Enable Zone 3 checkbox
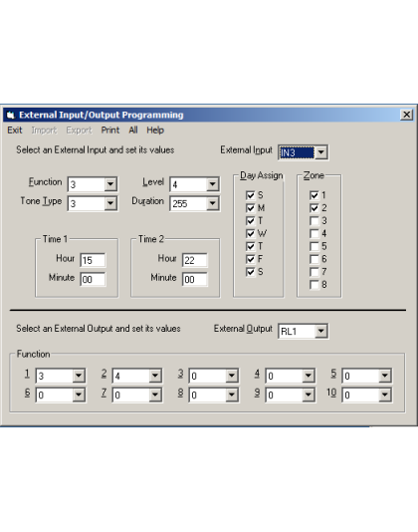Viewport: 418px width, 532px height. point(314,221)
